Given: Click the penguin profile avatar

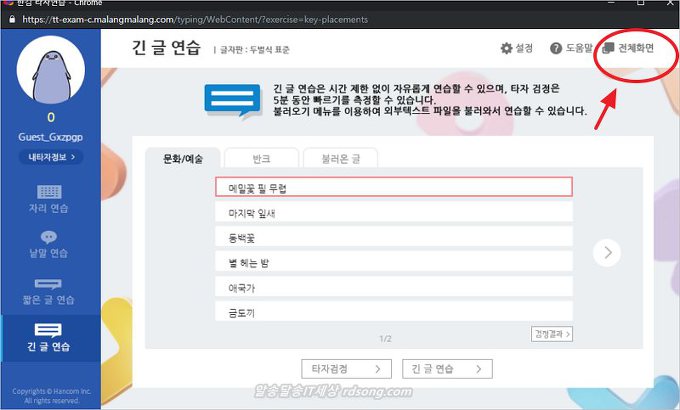Looking at the screenshot, I should [x=50, y=75].
